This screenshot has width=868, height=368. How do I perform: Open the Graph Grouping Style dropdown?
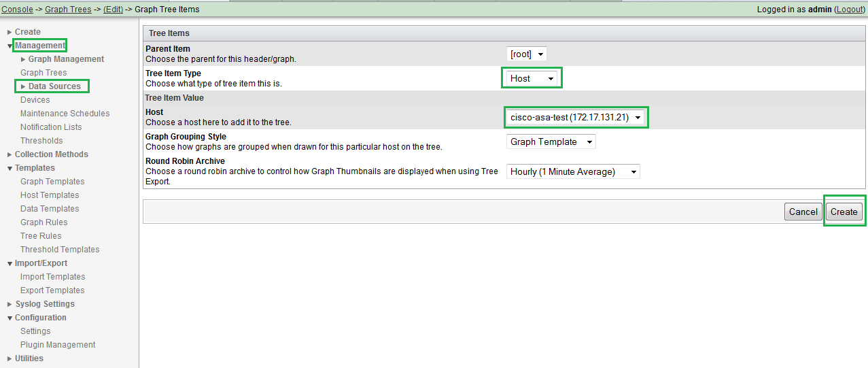pyautogui.click(x=551, y=141)
